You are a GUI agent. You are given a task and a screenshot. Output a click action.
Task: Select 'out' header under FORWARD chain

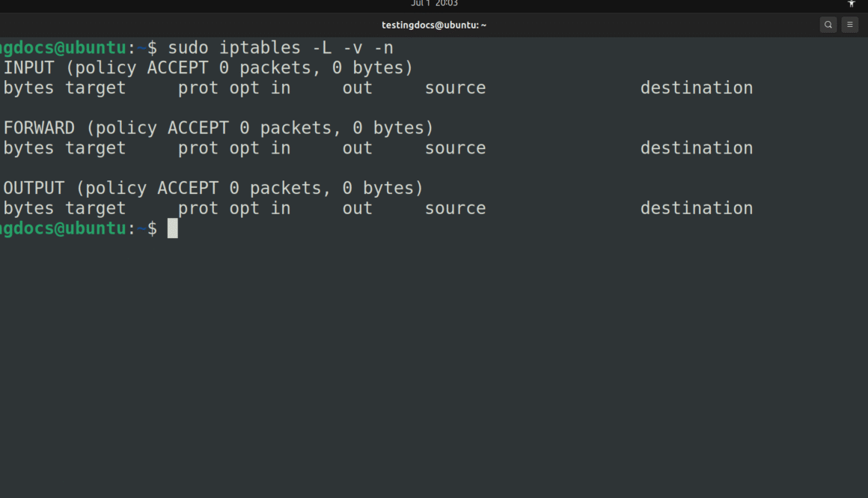357,148
